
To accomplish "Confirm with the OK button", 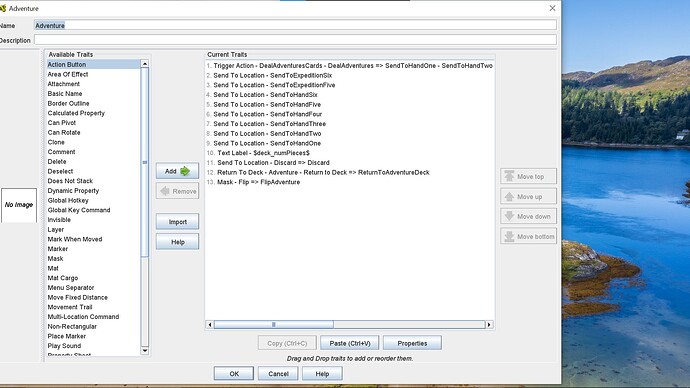I will click(x=234, y=373).
